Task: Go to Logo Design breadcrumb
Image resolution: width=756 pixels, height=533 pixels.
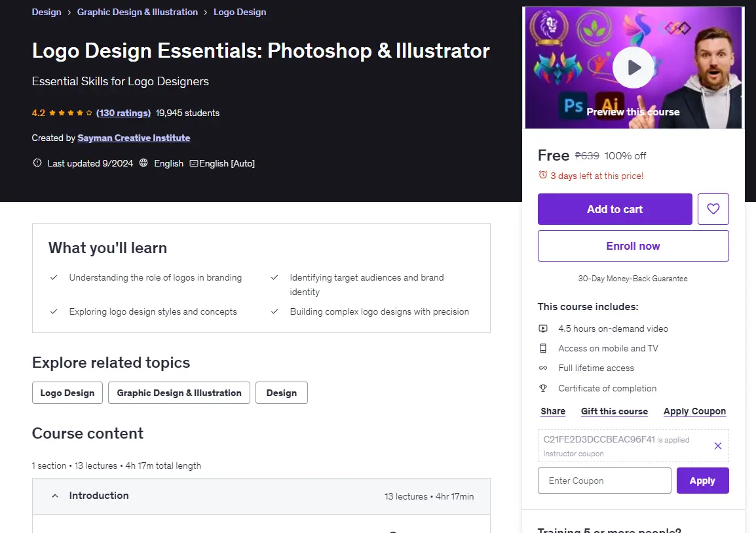Action: click(240, 12)
